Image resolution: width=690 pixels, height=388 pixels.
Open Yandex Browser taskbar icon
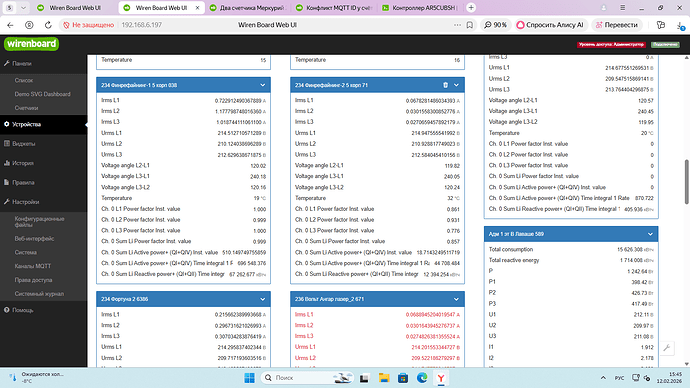[x=440, y=378]
